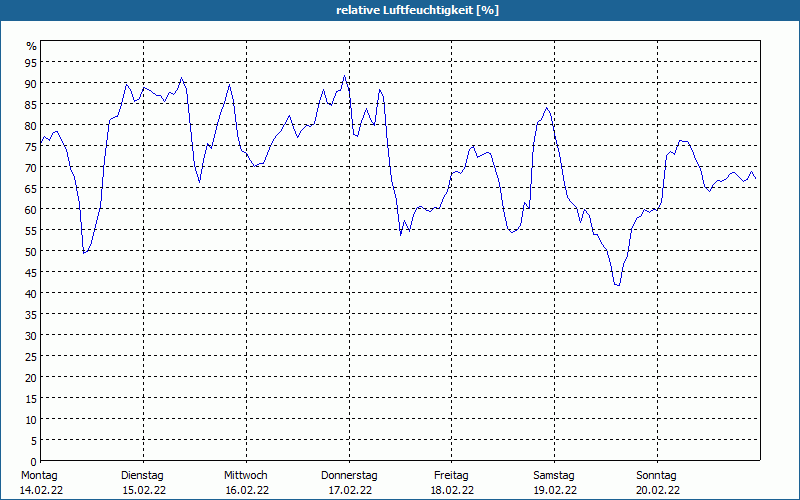The width and height of the screenshot is (800, 500).
Task: Click the chart title 'relative Luftfeuchtigkeit [%]'
Action: [417, 10]
